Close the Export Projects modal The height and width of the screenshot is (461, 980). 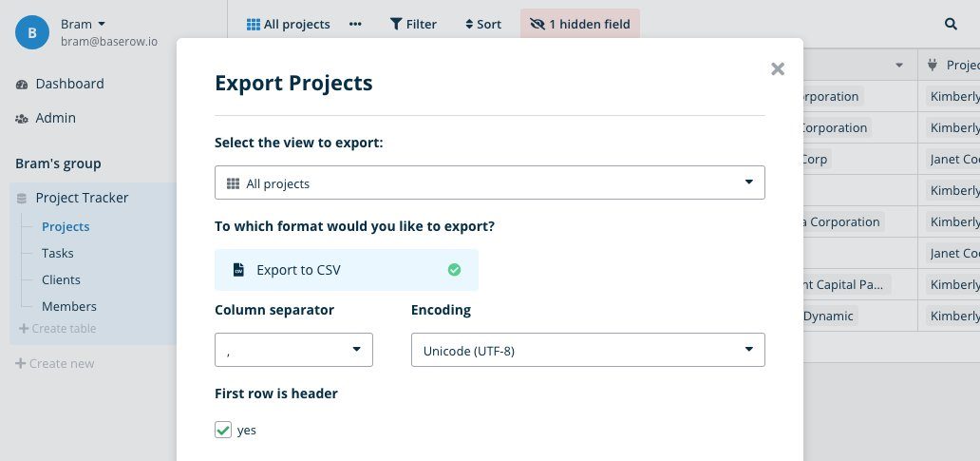(778, 68)
